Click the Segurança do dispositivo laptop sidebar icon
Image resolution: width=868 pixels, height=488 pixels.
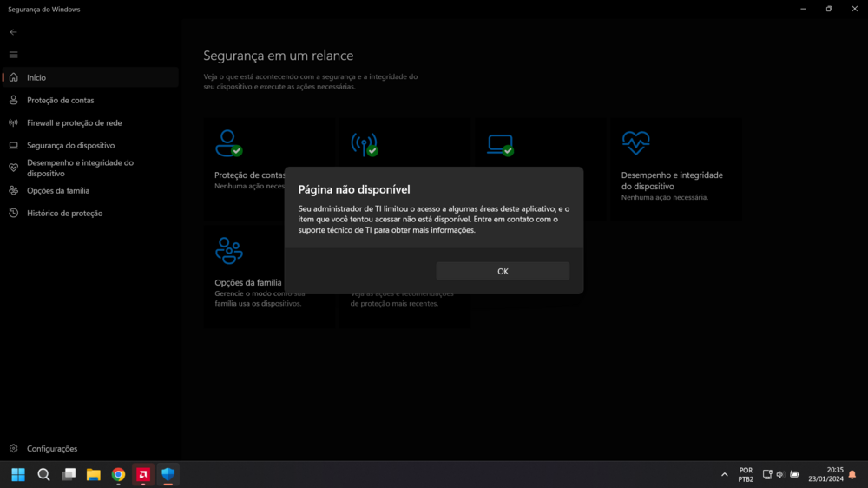(13, 145)
